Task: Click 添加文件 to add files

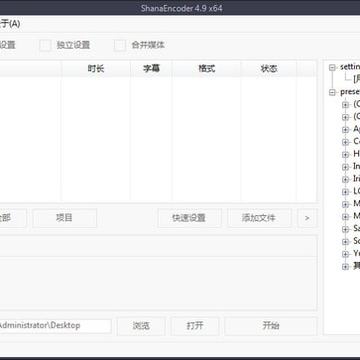Action: click(x=259, y=218)
